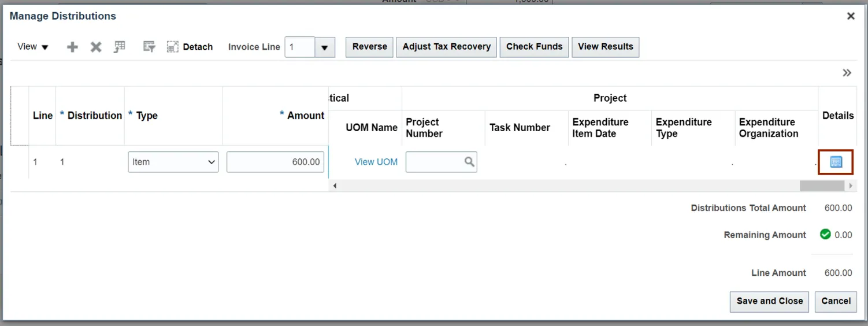Open the Details icon for distribution line 1

[836, 162]
